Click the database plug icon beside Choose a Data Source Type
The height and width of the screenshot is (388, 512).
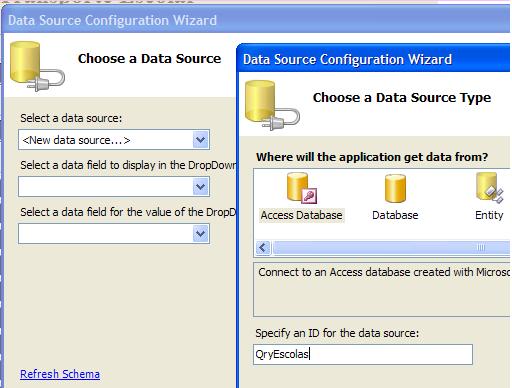pos(272,105)
